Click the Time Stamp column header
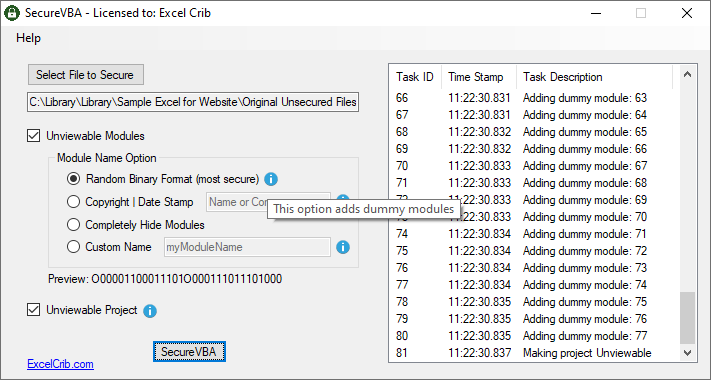 [479, 77]
